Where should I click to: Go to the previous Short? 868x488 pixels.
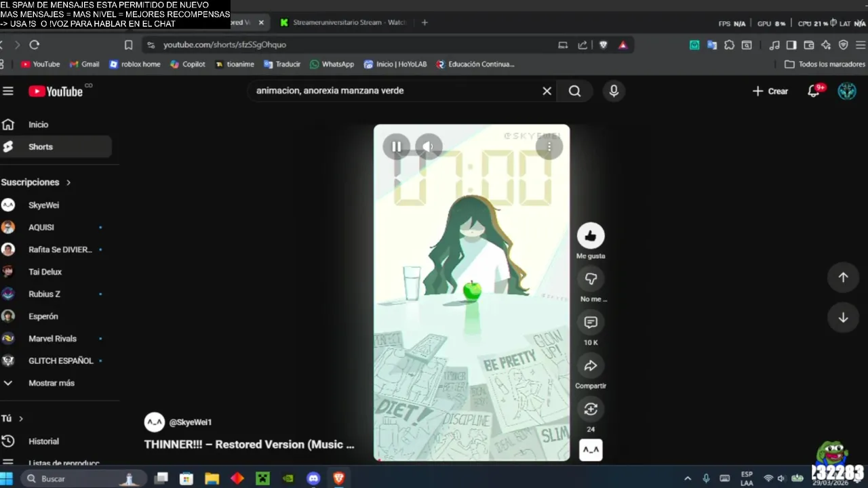click(843, 277)
